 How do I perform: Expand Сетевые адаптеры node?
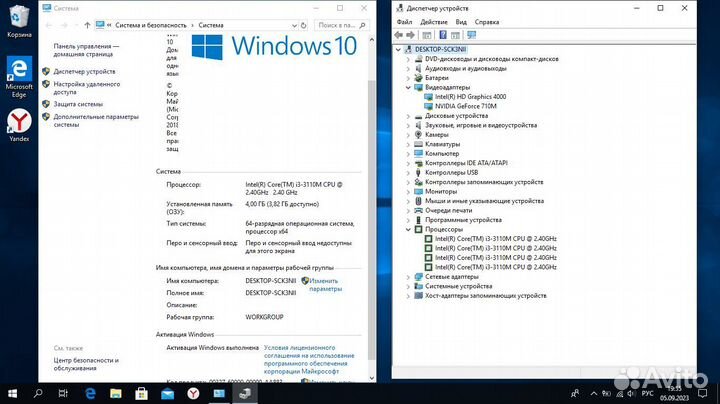click(408, 276)
